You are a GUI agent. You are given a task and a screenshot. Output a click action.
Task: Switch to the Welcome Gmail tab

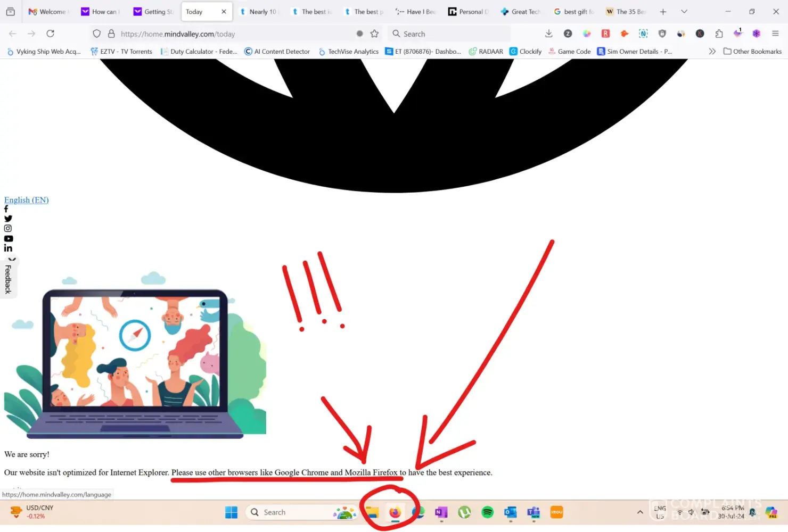coord(47,12)
